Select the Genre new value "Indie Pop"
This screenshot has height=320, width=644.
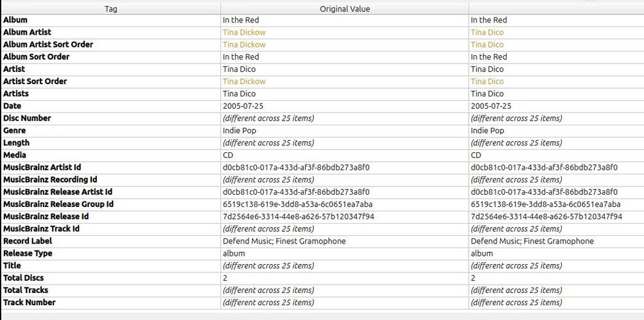point(487,130)
